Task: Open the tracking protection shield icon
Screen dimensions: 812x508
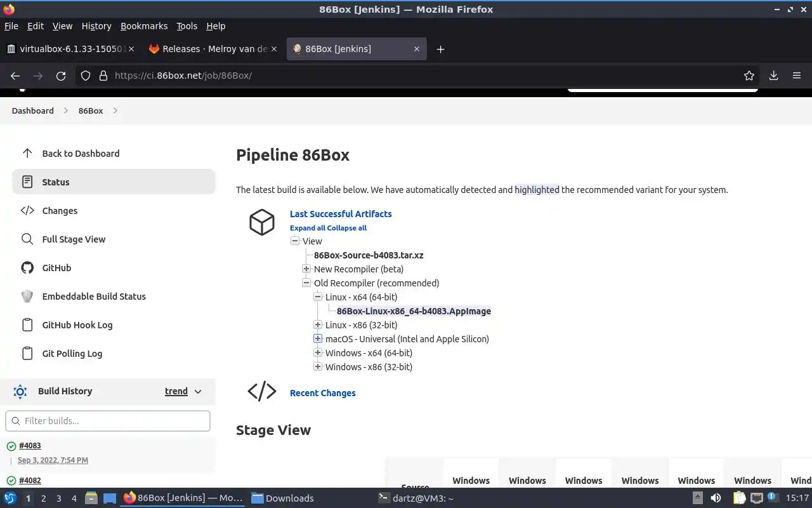Action: [86, 76]
